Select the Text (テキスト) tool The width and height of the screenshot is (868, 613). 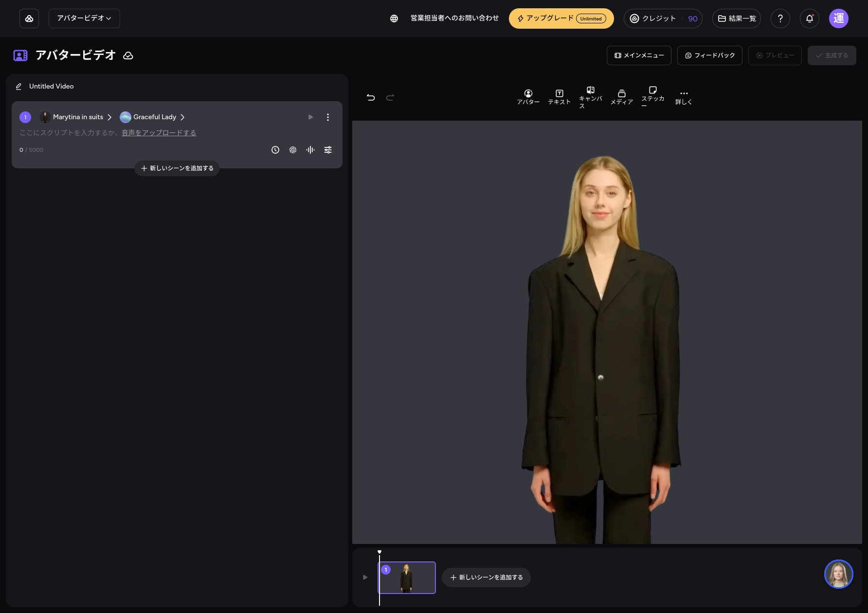point(559,97)
